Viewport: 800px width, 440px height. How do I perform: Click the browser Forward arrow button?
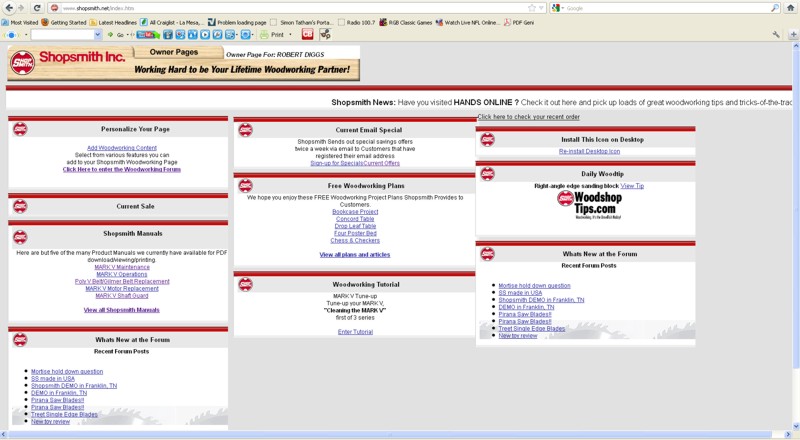click(x=21, y=8)
